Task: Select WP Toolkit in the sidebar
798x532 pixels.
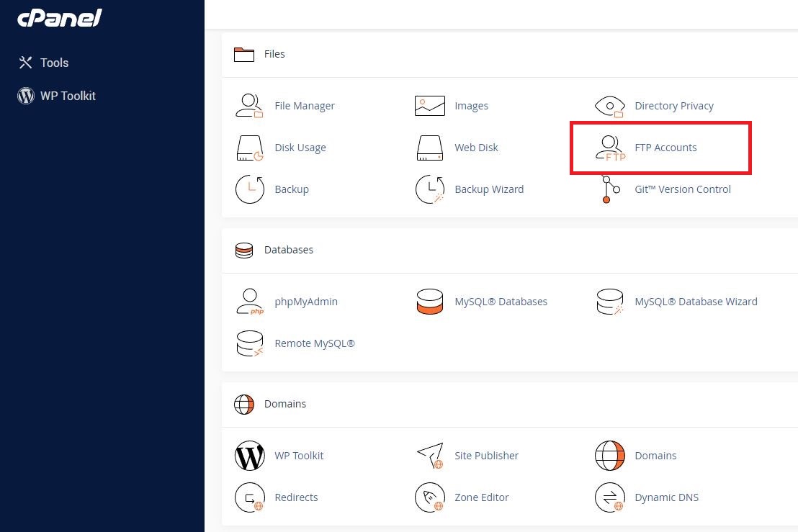Action: pos(56,96)
